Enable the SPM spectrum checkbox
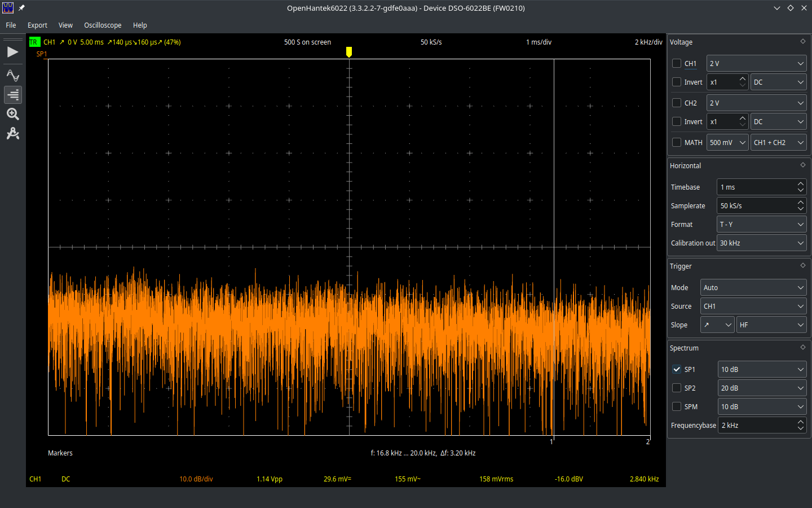The image size is (812, 508). click(x=677, y=406)
